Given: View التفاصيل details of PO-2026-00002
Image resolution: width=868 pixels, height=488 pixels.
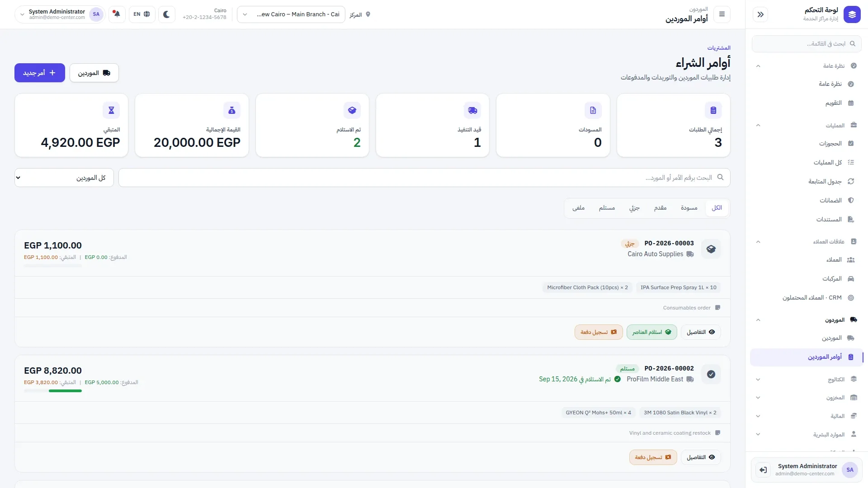Looking at the screenshot, I should click(x=701, y=457).
